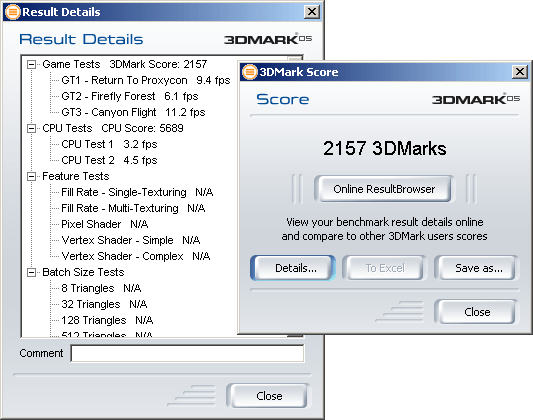Select the 128 Triangles row

point(107,320)
